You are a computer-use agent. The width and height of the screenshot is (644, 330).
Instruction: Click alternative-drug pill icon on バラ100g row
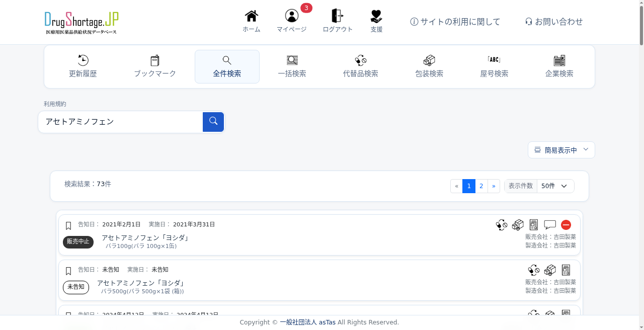pos(502,225)
